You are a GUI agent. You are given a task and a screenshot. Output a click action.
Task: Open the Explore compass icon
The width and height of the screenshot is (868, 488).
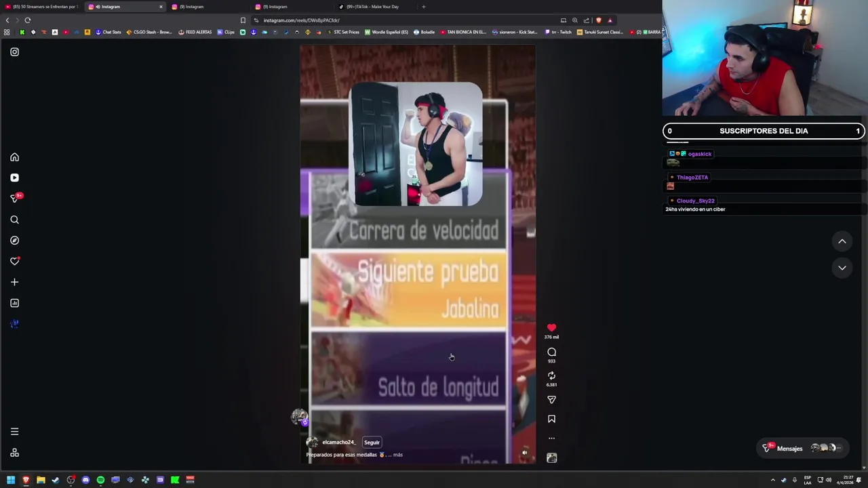coord(14,241)
